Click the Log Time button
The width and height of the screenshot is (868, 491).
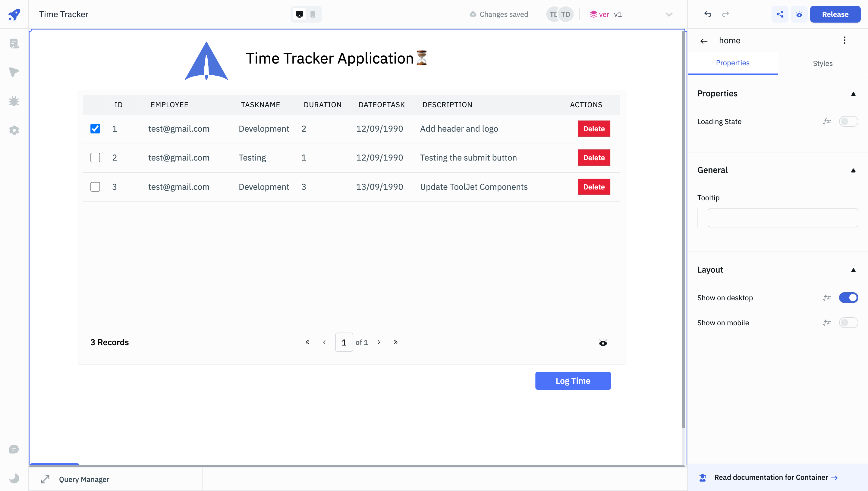point(573,381)
